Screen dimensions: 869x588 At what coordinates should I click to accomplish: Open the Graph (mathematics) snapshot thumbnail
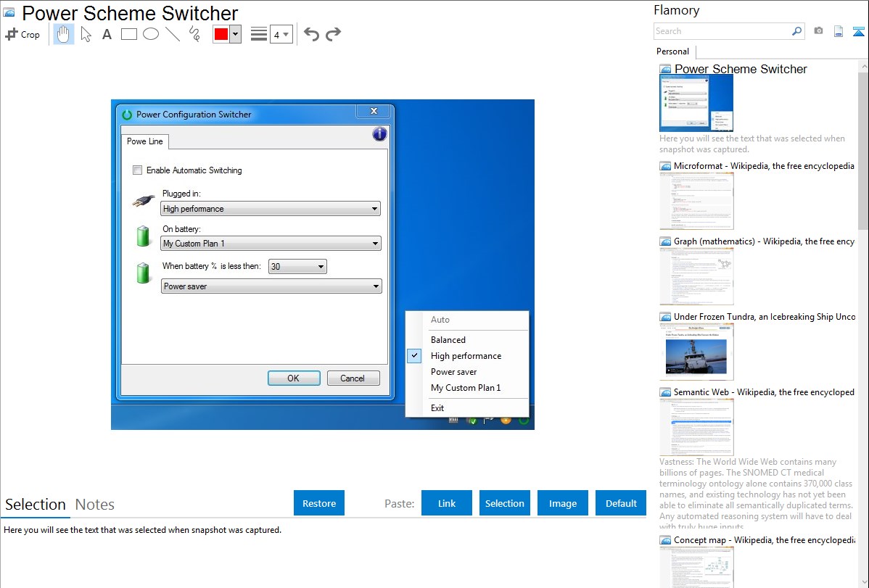click(x=696, y=276)
